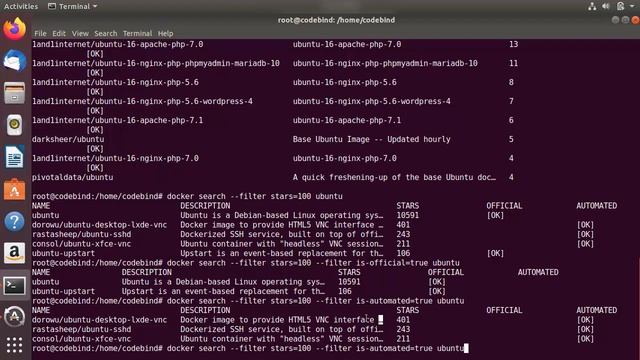Screen dimensions: 640x360
Task: Launch Thunderbird mail from the dock
Action: pyautogui.click(x=14, y=61)
